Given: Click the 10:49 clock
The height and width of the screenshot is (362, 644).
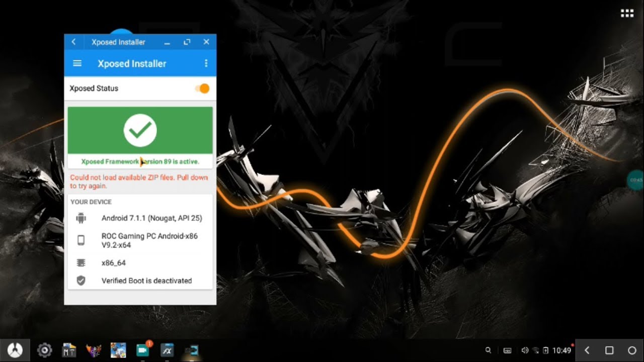Looking at the screenshot, I should click(x=561, y=350).
